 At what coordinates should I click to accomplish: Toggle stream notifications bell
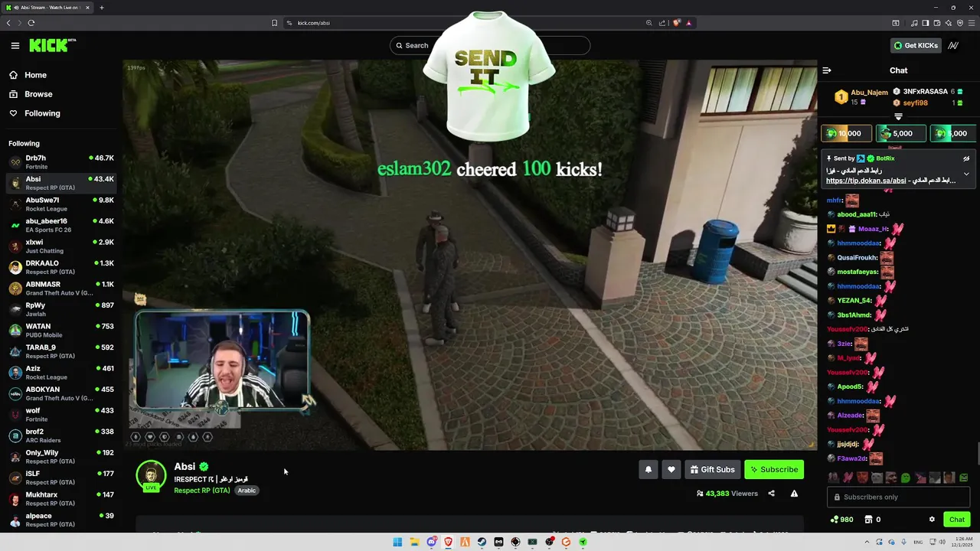point(648,470)
